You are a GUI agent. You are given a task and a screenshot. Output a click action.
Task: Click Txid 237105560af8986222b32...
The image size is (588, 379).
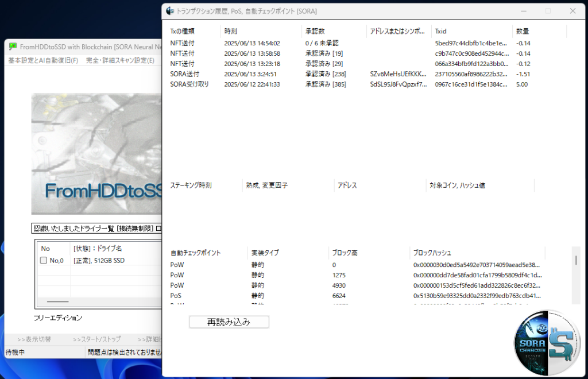pos(471,74)
